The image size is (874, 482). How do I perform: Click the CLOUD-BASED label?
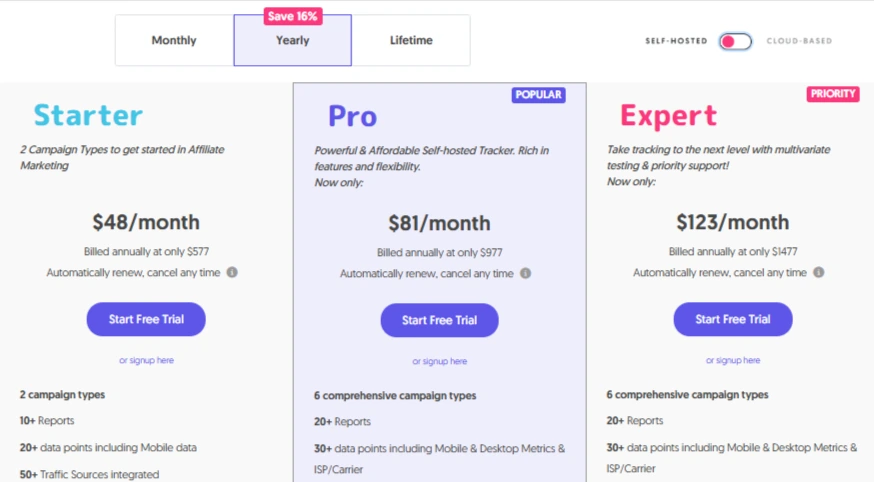tap(799, 41)
